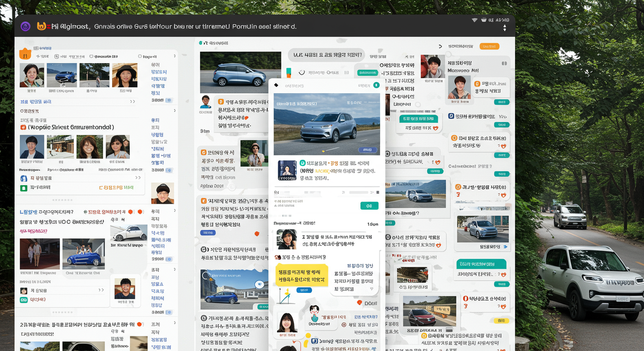Open the small white car thumbnail in the left panel
The width and height of the screenshot is (644, 351).
(129, 233)
